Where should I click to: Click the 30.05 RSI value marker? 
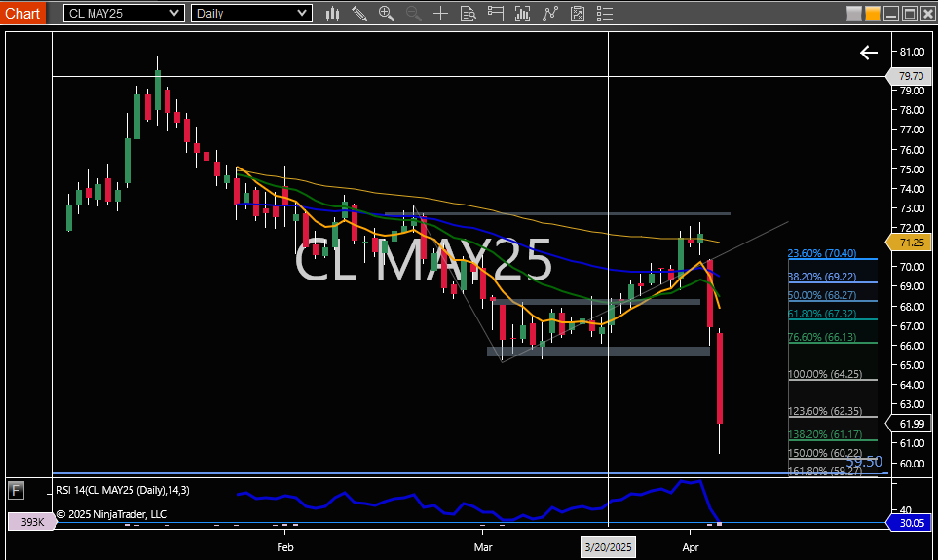click(909, 523)
